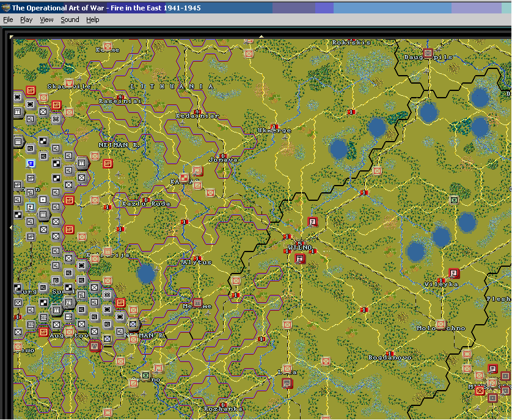The width and height of the screenshot is (512, 420).
Task: Select the red MP counter west of Augustov
Action: point(43,332)
